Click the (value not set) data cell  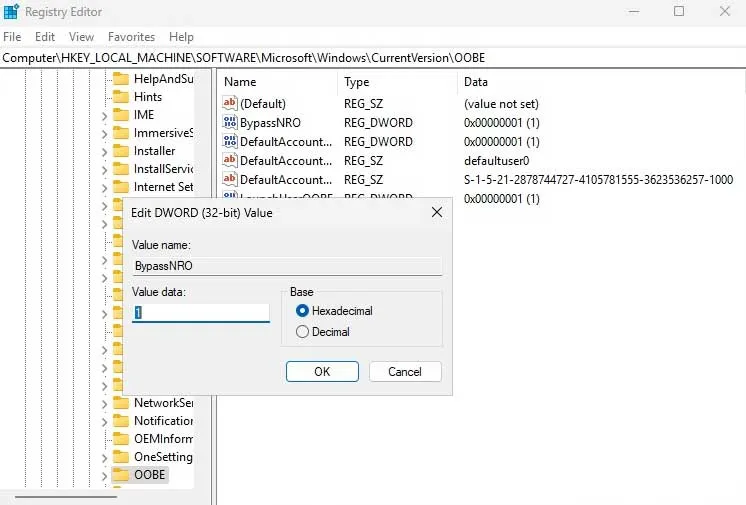coord(501,103)
